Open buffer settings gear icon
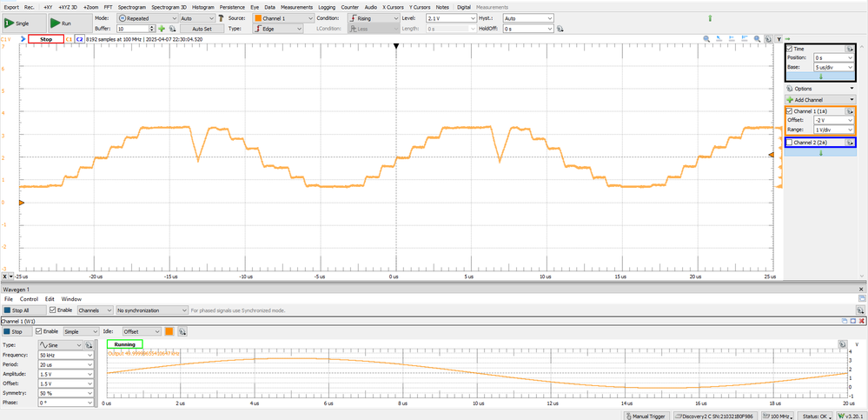This screenshot has height=420, width=868. pyautogui.click(x=172, y=28)
